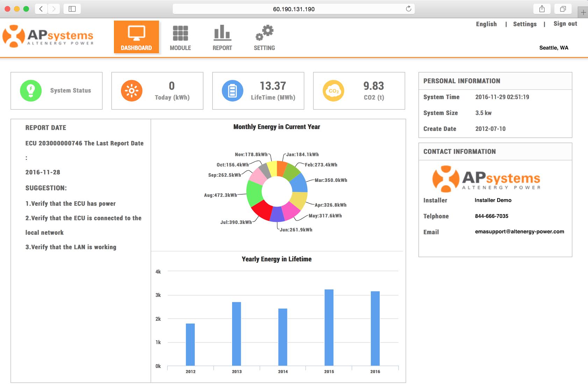Viewport: 588px width, 389px height.
Task: Click the Sign out link
Action: (565, 24)
